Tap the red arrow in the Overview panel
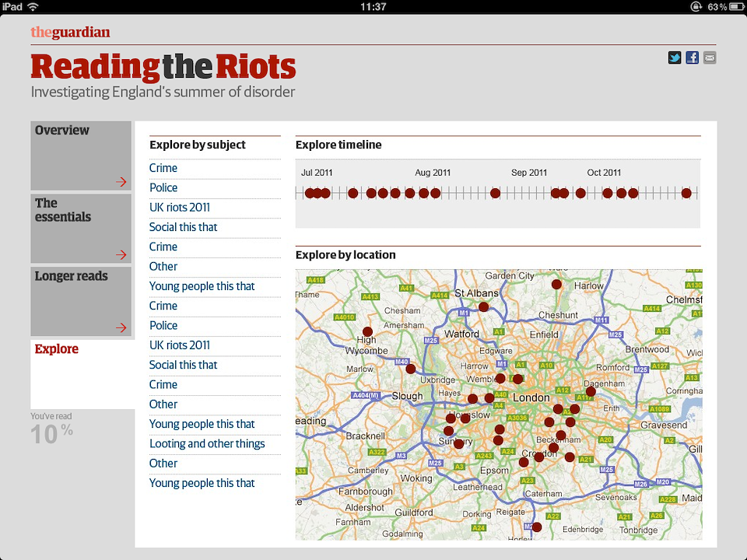Image resolution: width=747 pixels, height=560 pixels. click(121, 181)
